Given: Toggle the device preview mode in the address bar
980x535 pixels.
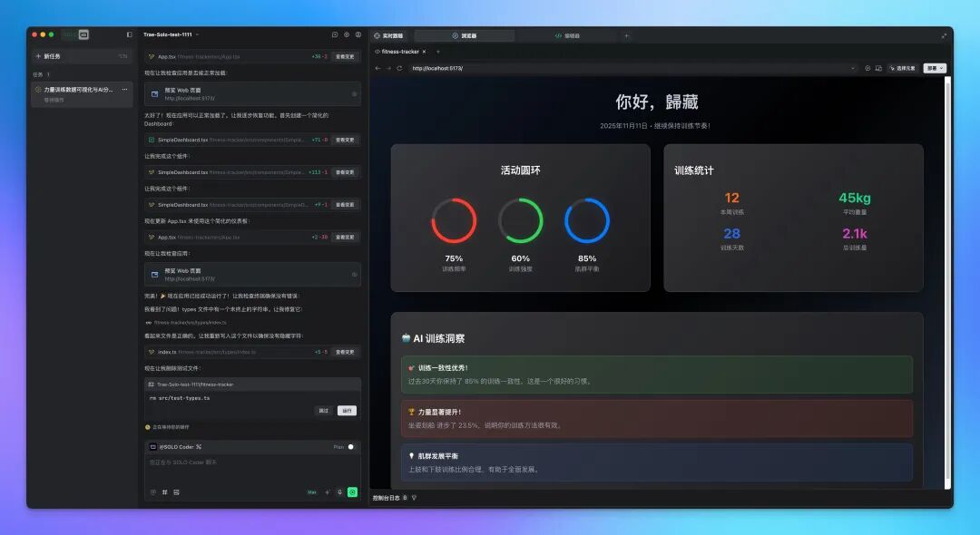Looking at the screenshot, I should click(x=878, y=68).
